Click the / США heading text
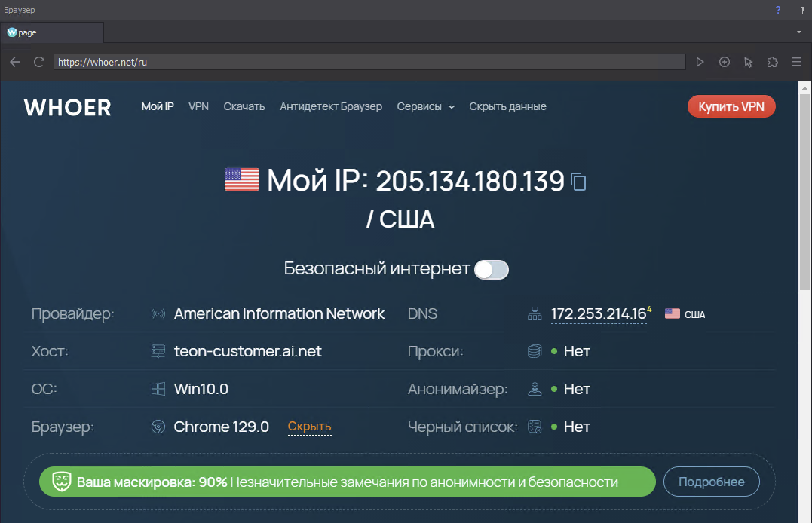 click(x=400, y=219)
